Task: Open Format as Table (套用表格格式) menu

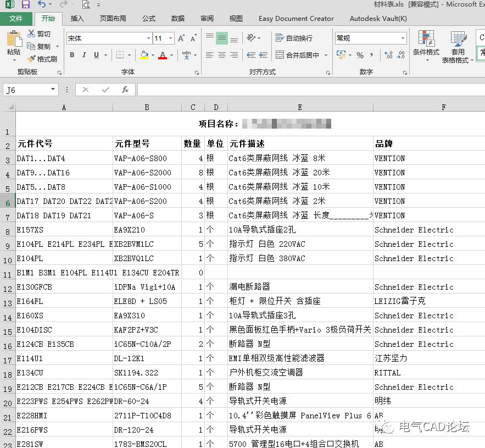Action: coord(458,47)
